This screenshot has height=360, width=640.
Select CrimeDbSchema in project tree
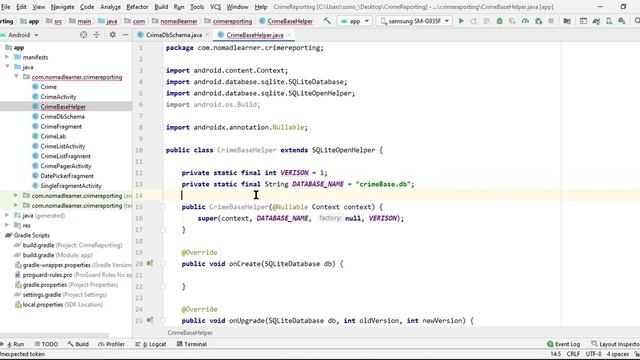pyautogui.click(x=62, y=116)
